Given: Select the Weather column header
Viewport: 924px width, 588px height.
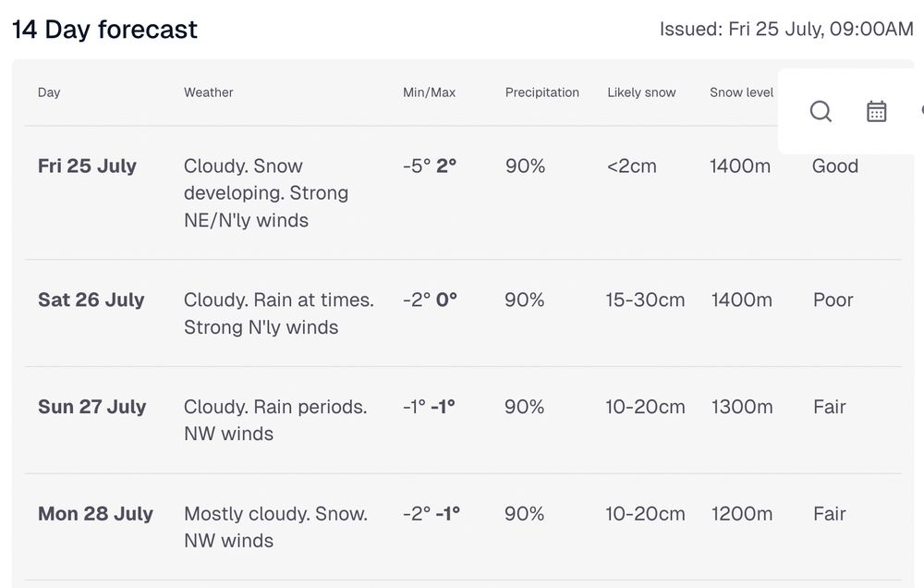Looking at the screenshot, I should [x=209, y=92].
